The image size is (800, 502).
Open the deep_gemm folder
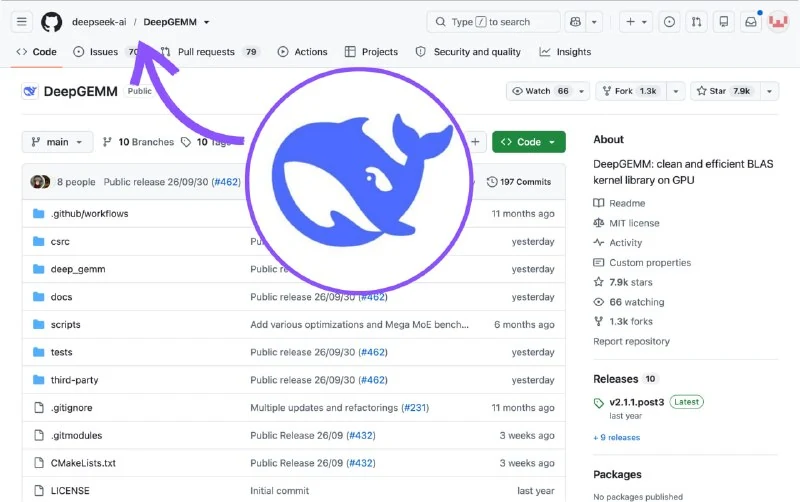tap(78, 269)
